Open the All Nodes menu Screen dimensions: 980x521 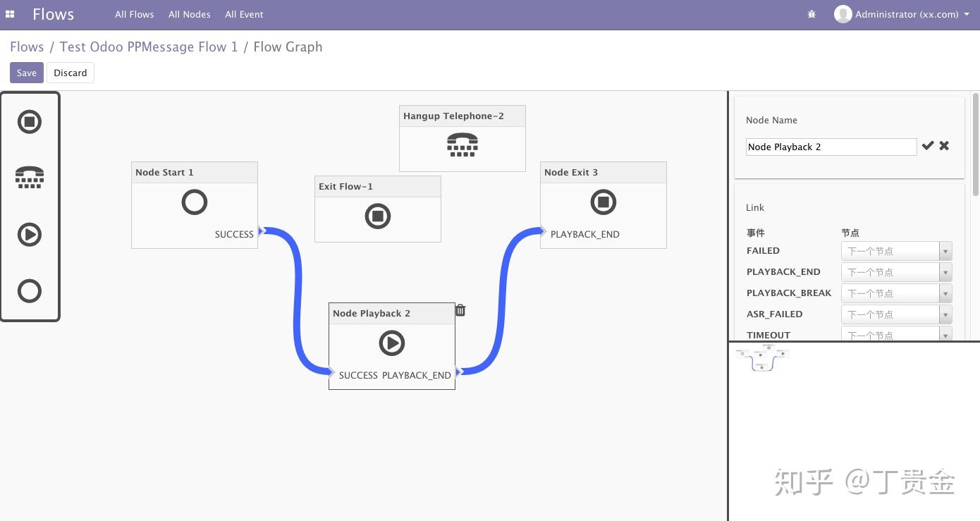click(189, 14)
